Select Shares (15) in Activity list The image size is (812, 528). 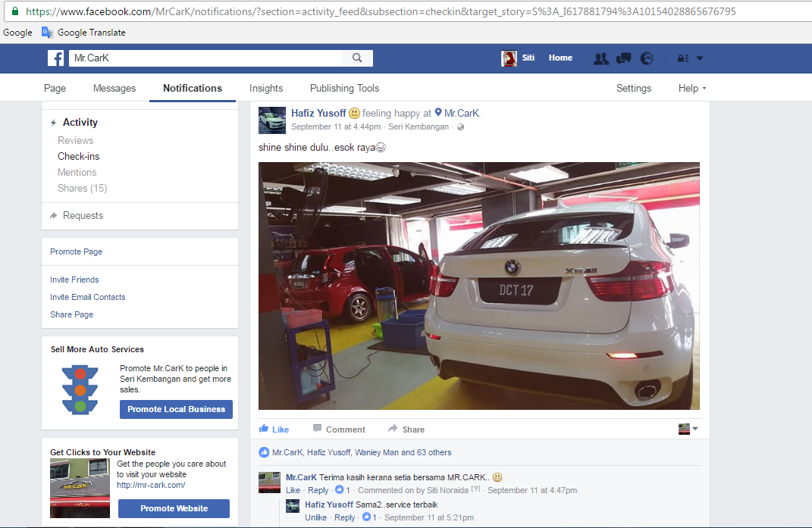pos(83,189)
